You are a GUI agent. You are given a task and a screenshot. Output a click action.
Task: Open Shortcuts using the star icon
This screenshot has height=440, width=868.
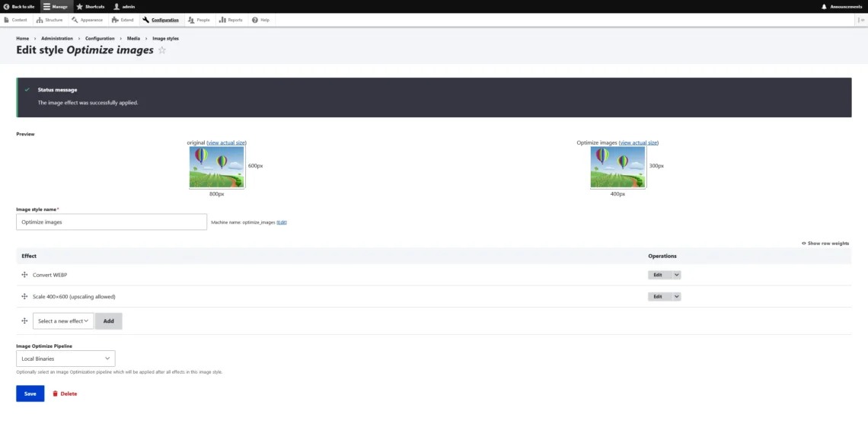click(x=79, y=6)
